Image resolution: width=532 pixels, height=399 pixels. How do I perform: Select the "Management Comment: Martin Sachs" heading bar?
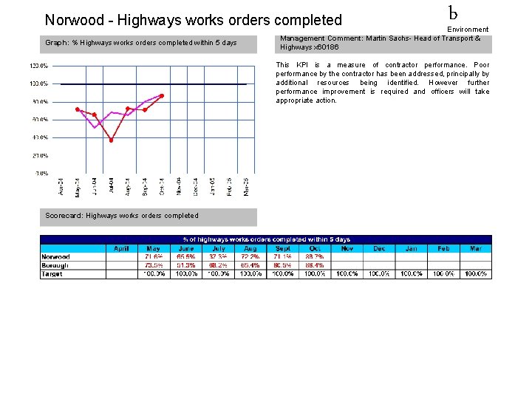pos(383,44)
